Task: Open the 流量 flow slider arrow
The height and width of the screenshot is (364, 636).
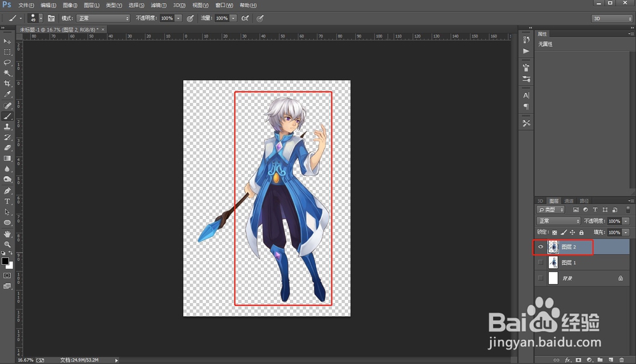Action: point(233,18)
